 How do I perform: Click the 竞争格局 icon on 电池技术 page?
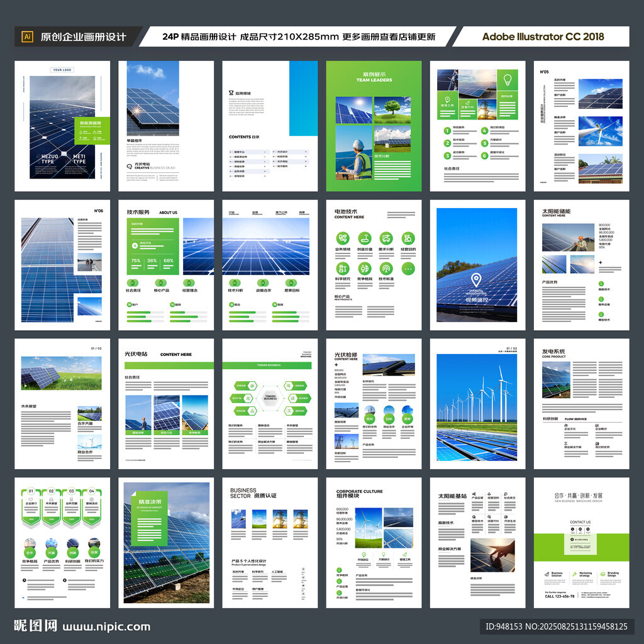365,269
